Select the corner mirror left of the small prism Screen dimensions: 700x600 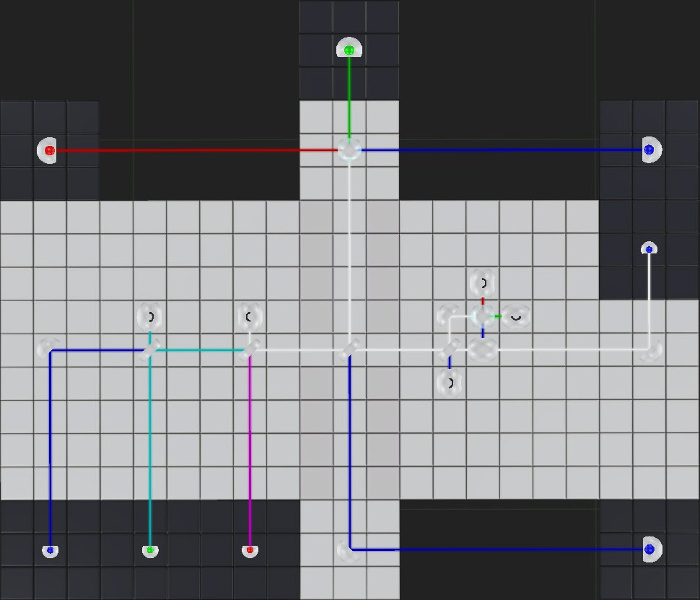447,315
